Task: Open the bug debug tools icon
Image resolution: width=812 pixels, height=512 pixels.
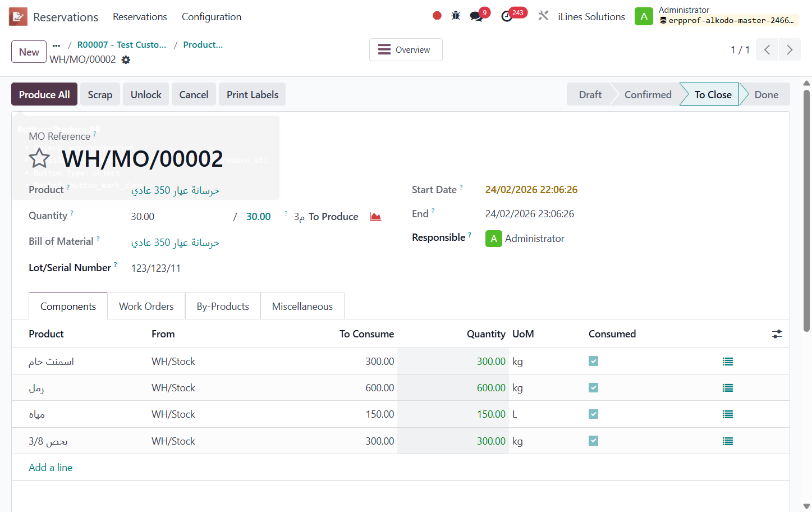Action: [x=456, y=16]
